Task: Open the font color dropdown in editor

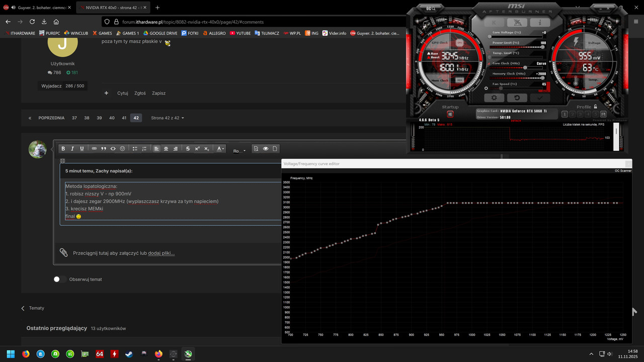Action: click(x=220, y=149)
